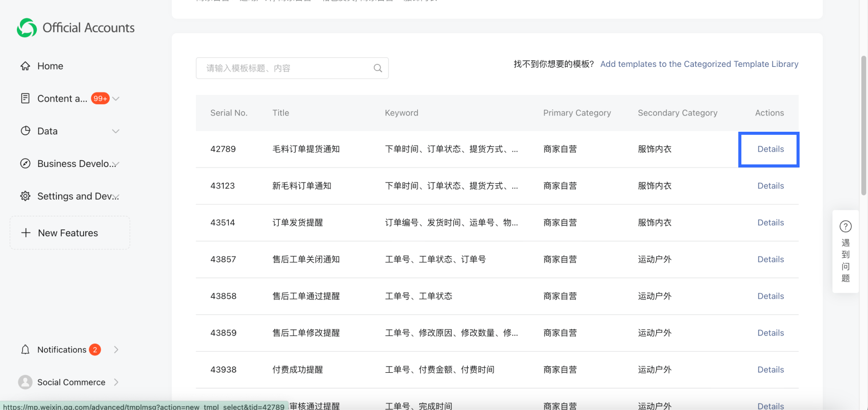Click the Content document icon in sidebar
868x410 pixels.
[25, 99]
